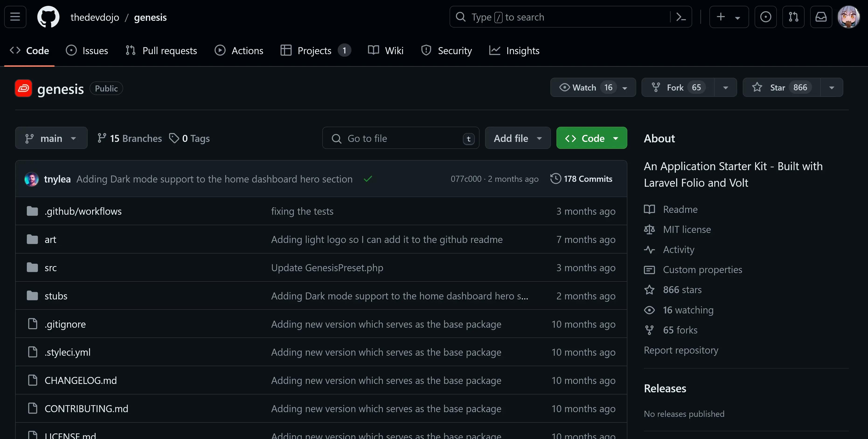The width and height of the screenshot is (868, 439).
Task: Open the Projects tab
Action: (315, 51)
